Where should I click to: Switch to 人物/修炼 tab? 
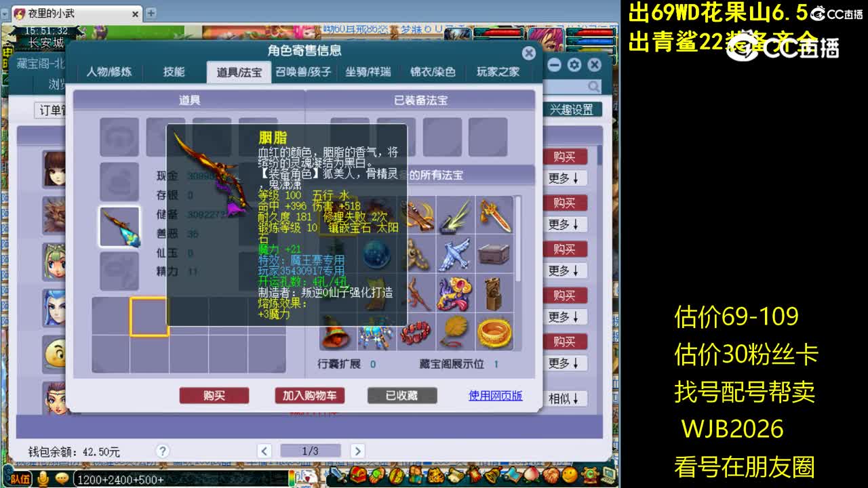[109, 72]
